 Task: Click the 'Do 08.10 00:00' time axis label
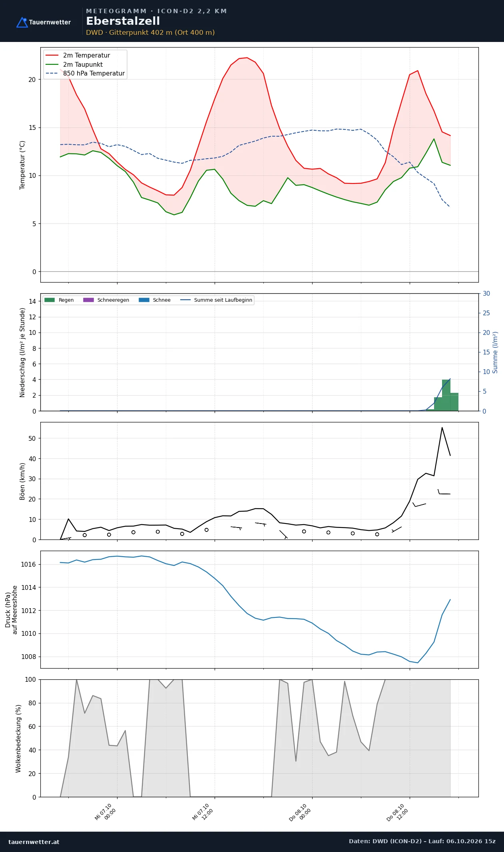[300, 812]
